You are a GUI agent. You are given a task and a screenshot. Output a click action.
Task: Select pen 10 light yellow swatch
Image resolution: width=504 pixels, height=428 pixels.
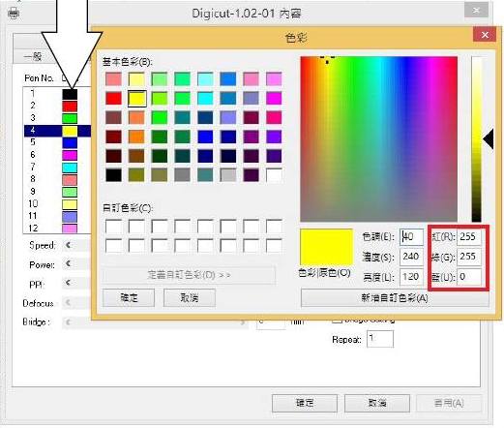pos(70,204)
